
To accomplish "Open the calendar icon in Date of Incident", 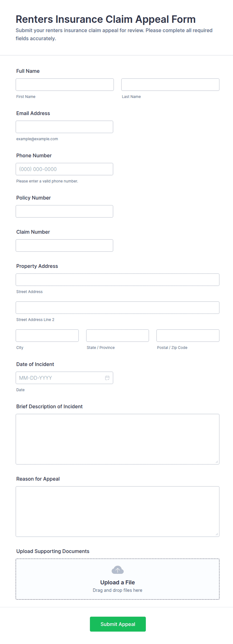I will click(x=107, y=378).
